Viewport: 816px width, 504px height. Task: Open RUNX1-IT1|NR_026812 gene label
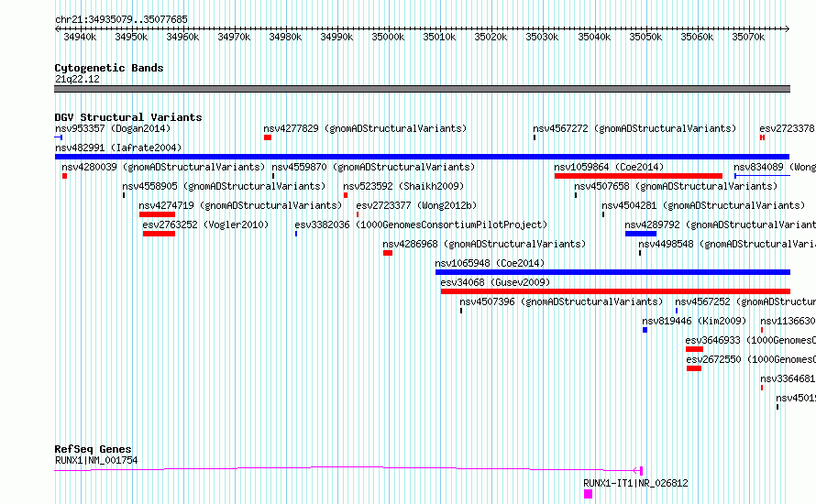coord(635,483)
